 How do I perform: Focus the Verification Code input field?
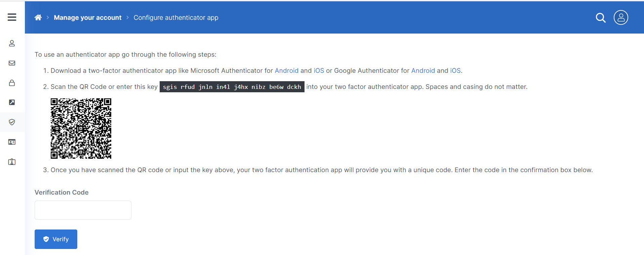(83, 210)
